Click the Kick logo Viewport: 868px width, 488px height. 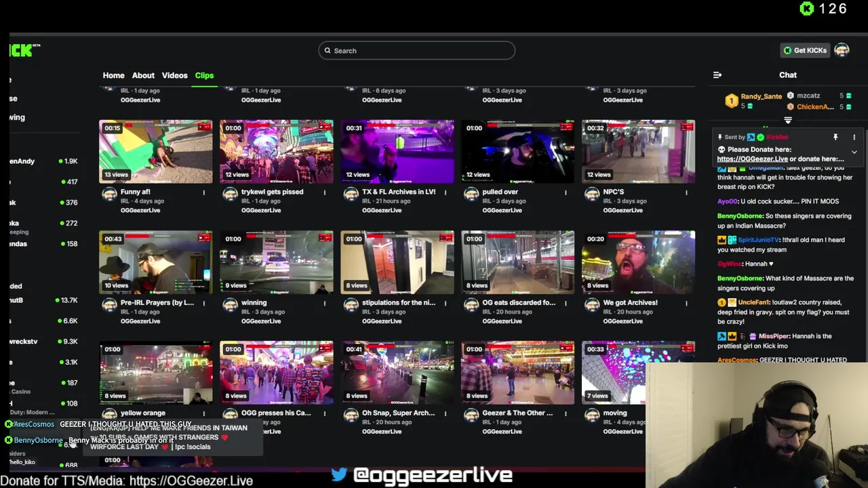click(x=24, y=50)
